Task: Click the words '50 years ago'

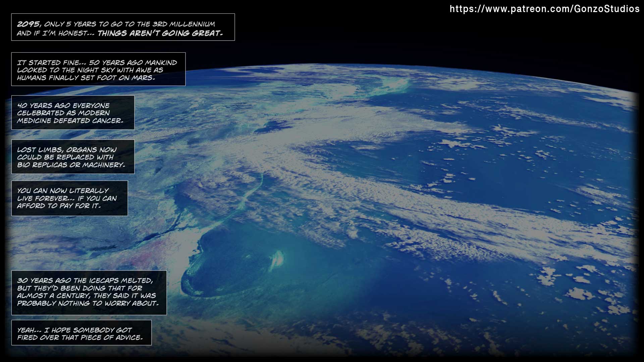Action: (116, 63)
